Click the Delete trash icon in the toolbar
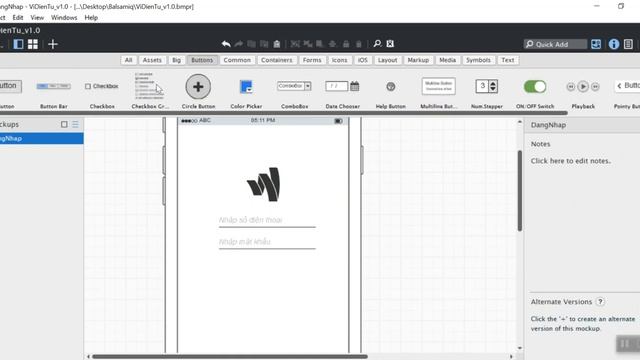The height and width of the screenshot is (360, 640). pyautogui.click(x=359, y=44)
